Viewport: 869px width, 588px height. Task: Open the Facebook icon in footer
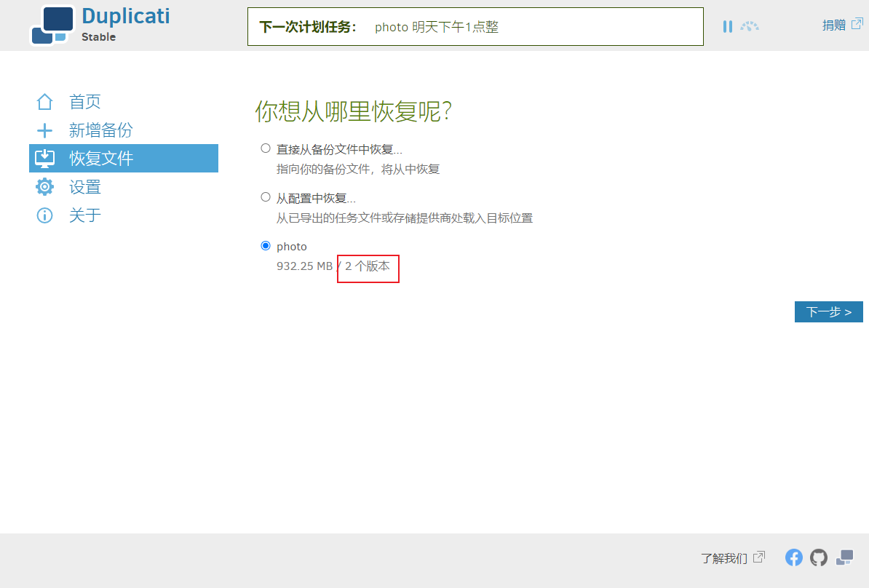coord(793,557)
